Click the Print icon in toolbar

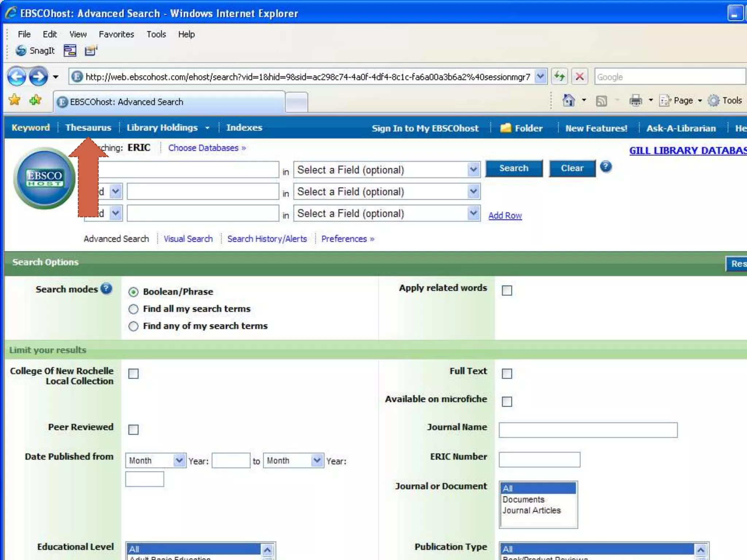point(635,100)
